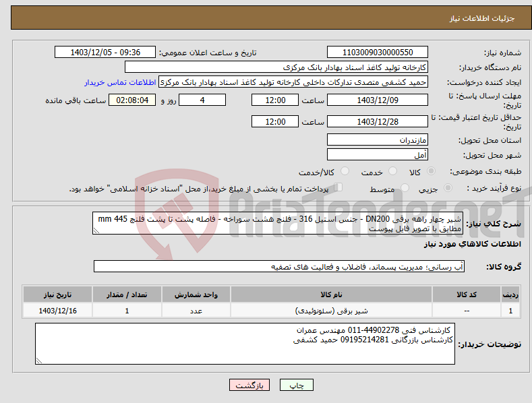Screen dimensions: 532x403
Task: Select the خدمت radio button
Action: pyautogui.click(x=392, y=171)
